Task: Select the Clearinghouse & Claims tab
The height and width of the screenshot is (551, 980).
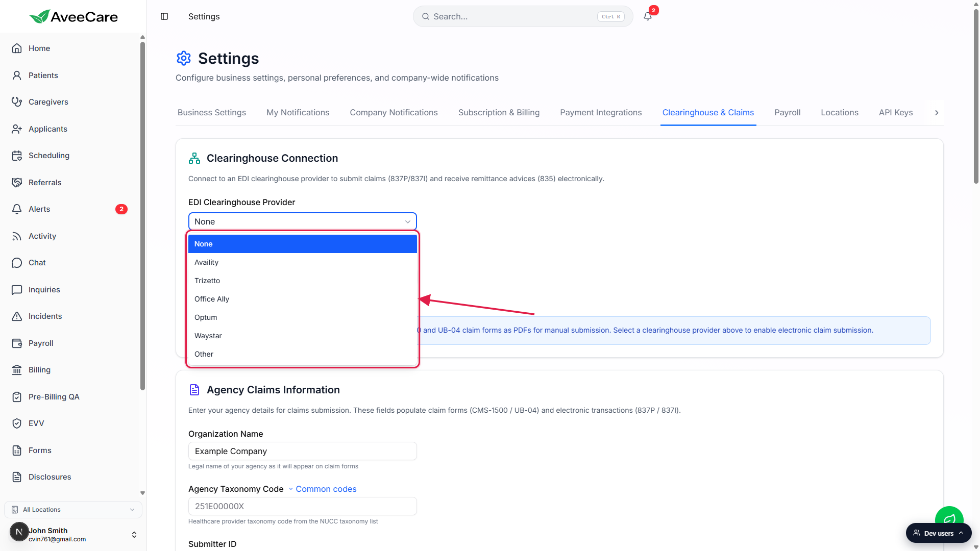Action: tap(708, 113)
